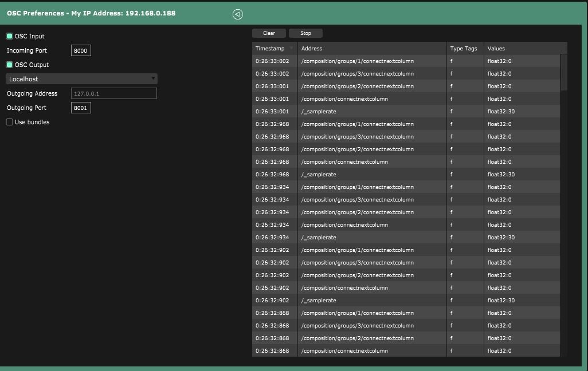Stop the OSC monitor

pos(305,33)
